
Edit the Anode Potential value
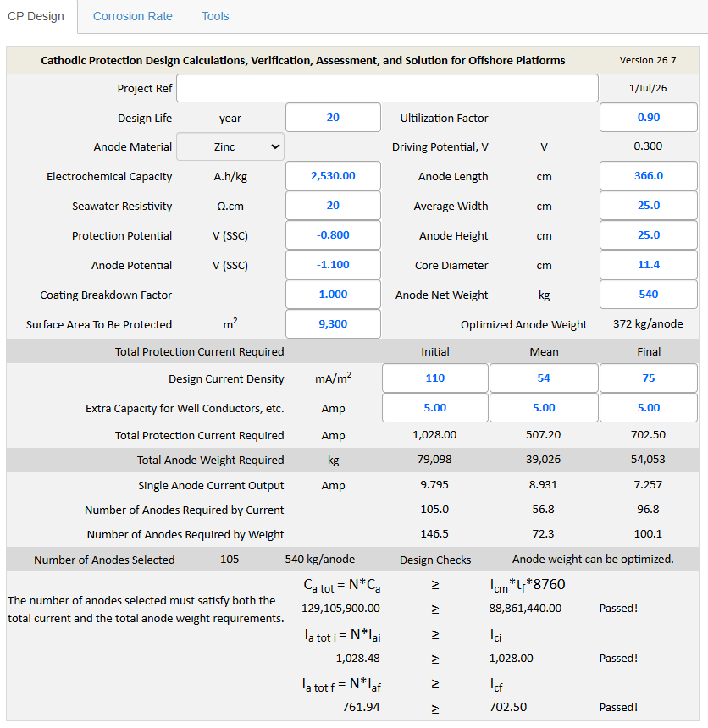click(333, 265)
